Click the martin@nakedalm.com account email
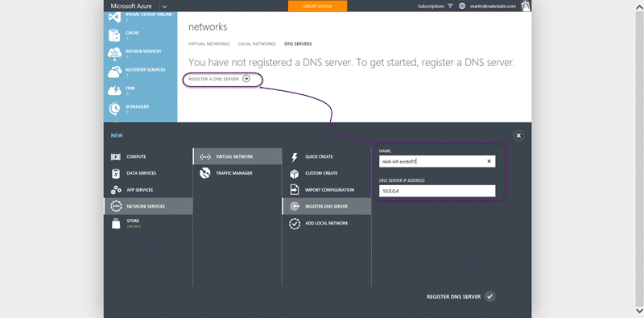Image resolution: width=644 pixels, height=318 pixels. 493,6
